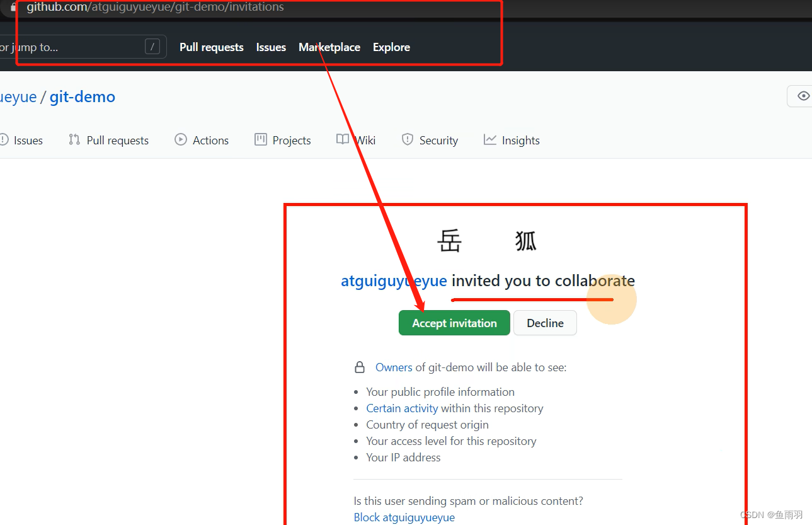Go to Explore
The image size is (812, 525).
[391, 47]
